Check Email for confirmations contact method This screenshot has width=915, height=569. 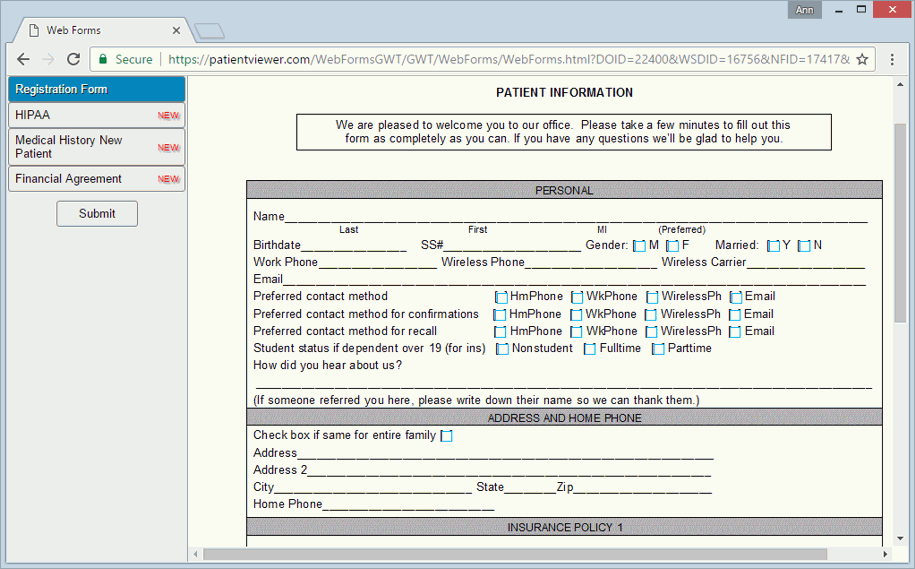[735, 315]
